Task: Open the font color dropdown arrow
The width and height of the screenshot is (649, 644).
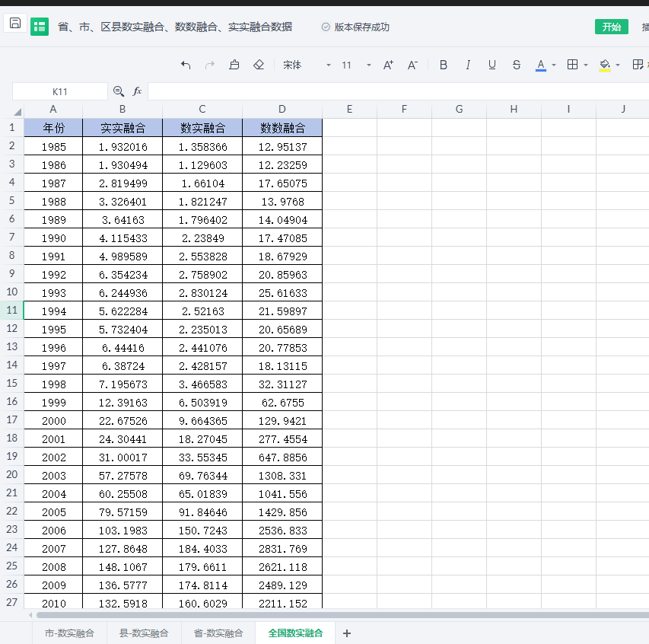Action: pos(554,65)
